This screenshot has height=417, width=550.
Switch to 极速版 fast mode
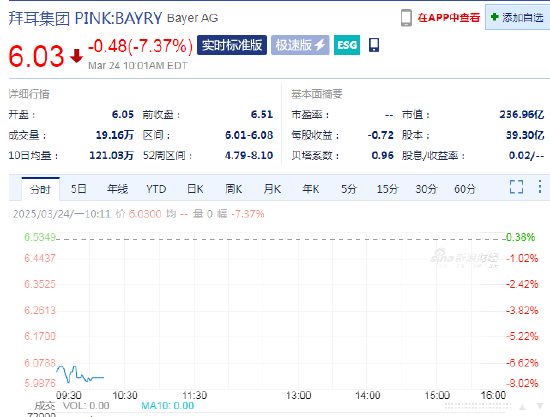[x=300, y=45]
